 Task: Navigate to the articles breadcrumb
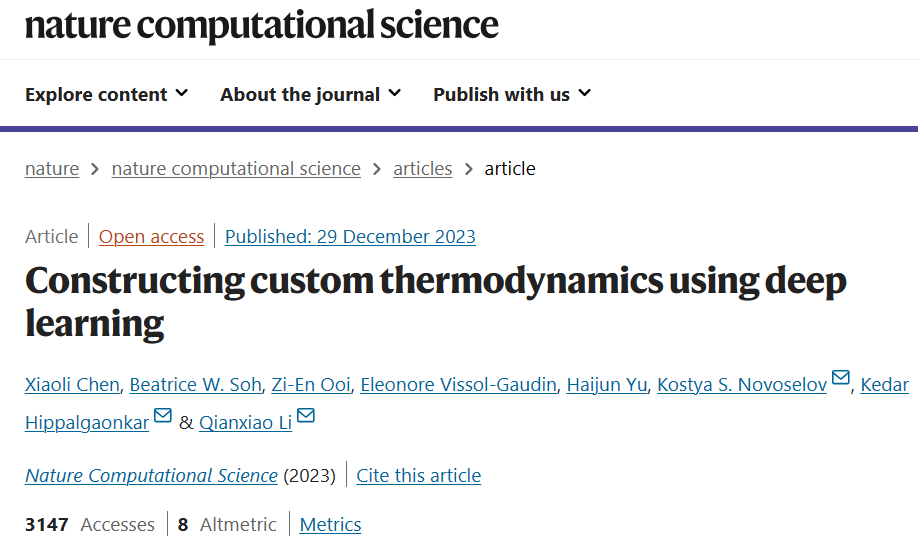[x=423, y=169]
